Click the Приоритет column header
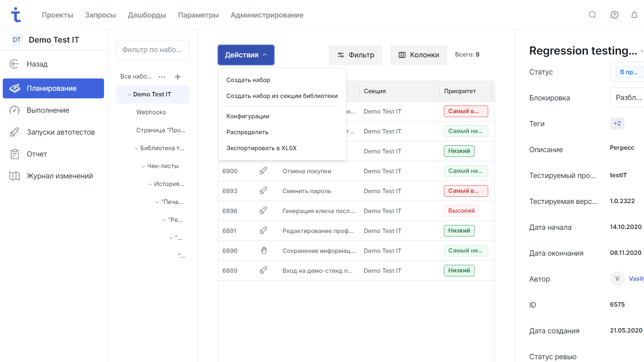The height and width of the screenshot is (362, 644). tap(460, 91)
